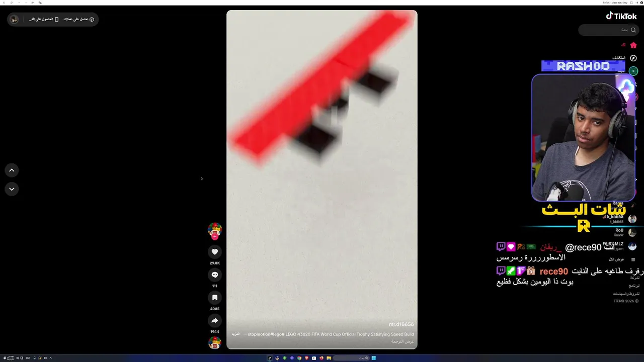Open Google Chrome from the taskbar
The width and height of the screenshot is (644, 362).
[x=299, y=358]
